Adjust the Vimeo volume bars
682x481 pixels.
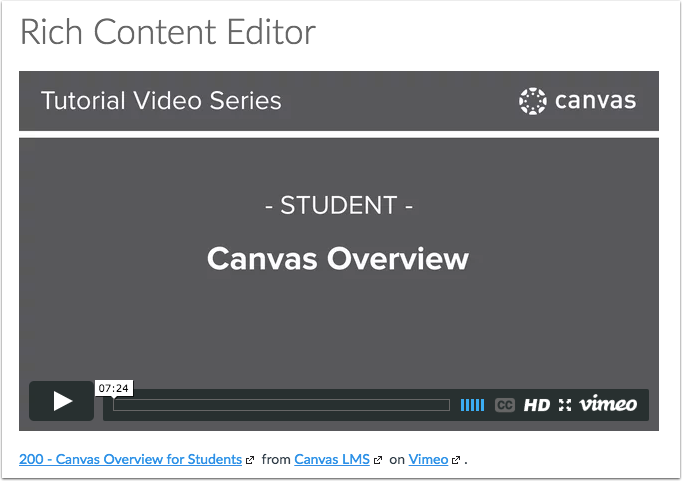tap(472, 405)
